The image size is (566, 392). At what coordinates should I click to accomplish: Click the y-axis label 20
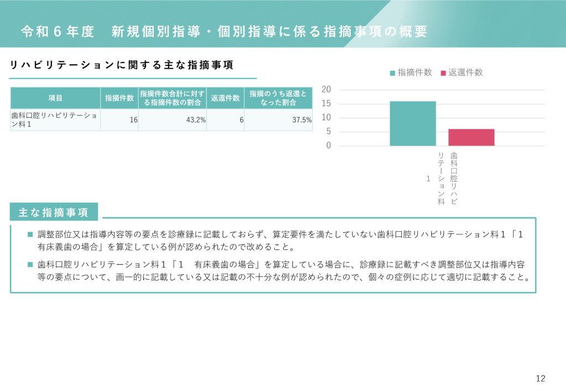click(326, 90)
